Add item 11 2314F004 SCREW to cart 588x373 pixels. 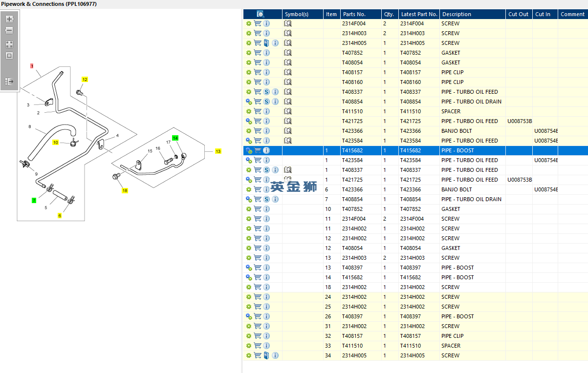pyautogui.click(x=258, y=219)
